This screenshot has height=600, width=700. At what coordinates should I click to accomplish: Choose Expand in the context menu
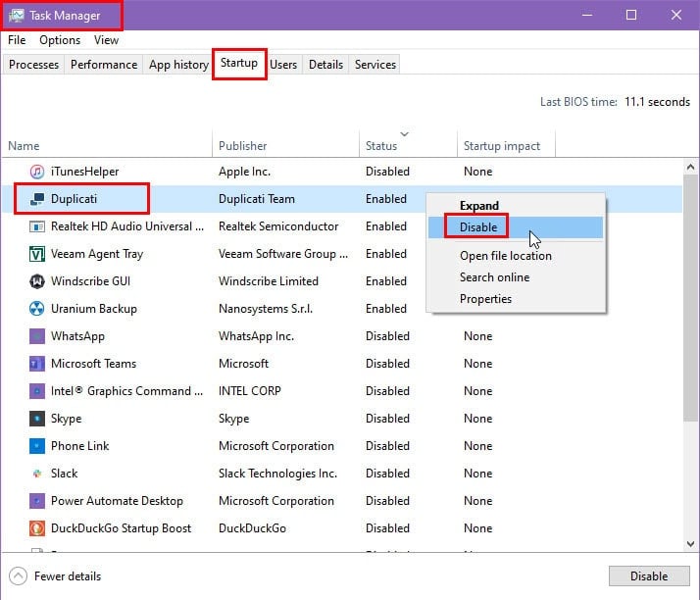point(516,206)
